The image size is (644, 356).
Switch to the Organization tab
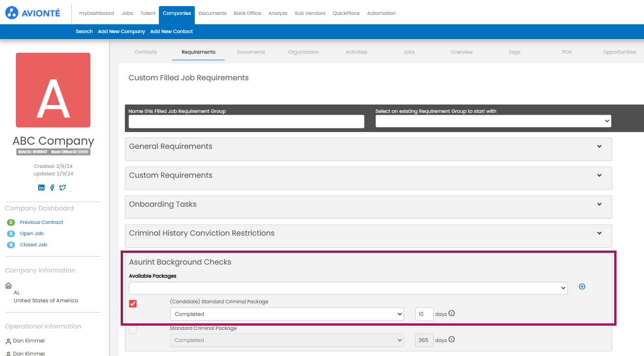pyautogui.click(x=304, y=52)
